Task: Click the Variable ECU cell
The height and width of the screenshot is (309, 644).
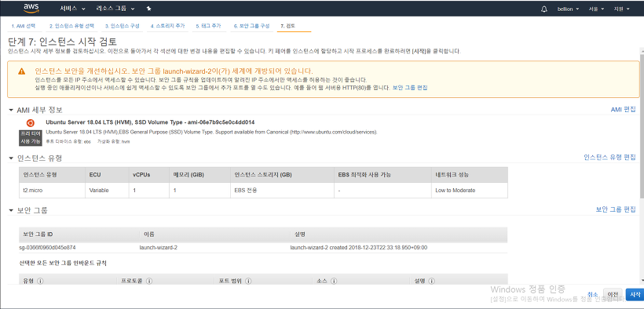Action: 107,191
